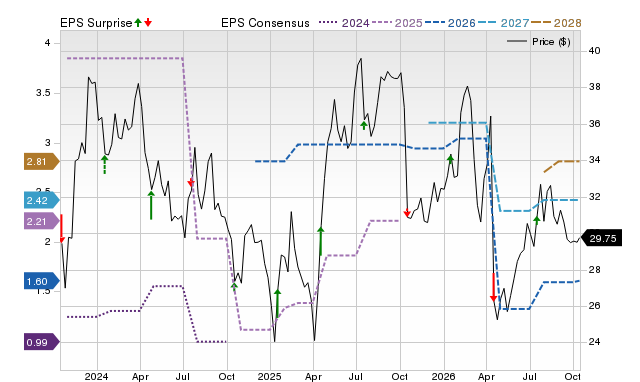Click the 40 price axis label
The image size is (640, 382).
[x=594, y=51]
